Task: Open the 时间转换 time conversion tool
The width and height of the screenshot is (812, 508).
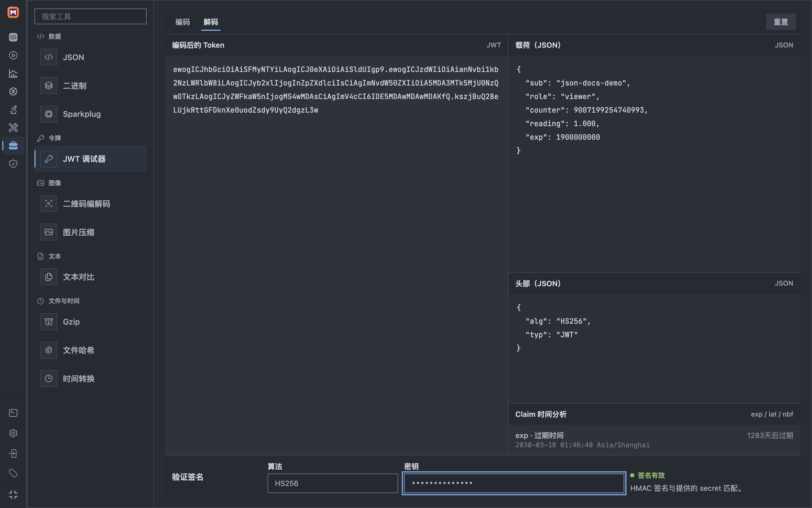Action: (x=91, y=379)
